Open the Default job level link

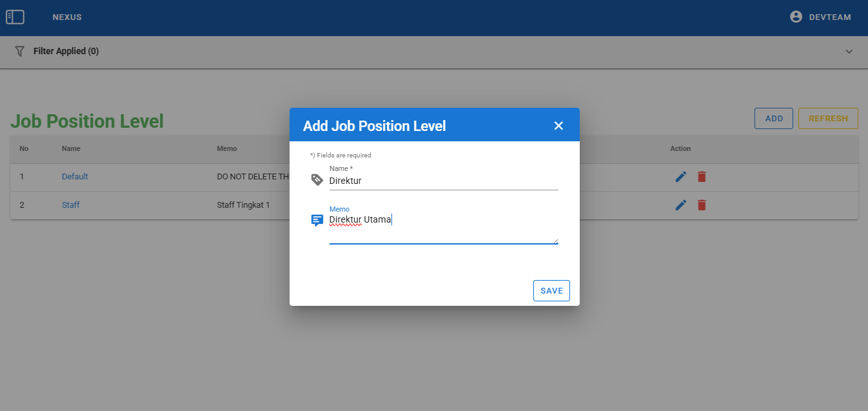click(75, 177)
